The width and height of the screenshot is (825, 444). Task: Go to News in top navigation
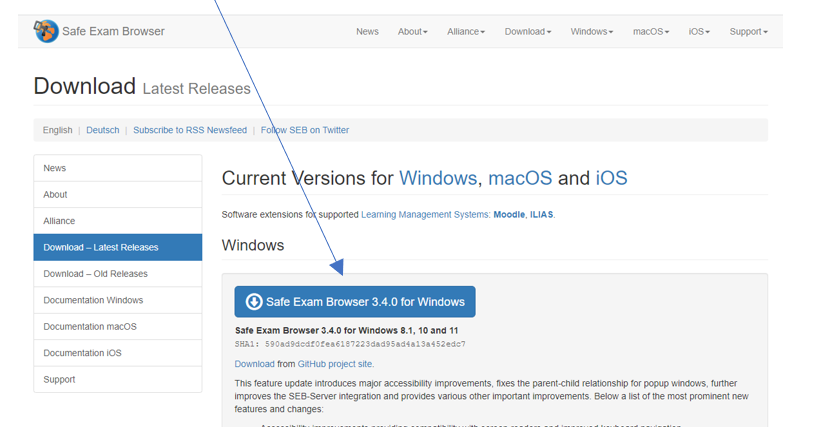point(367,32)
